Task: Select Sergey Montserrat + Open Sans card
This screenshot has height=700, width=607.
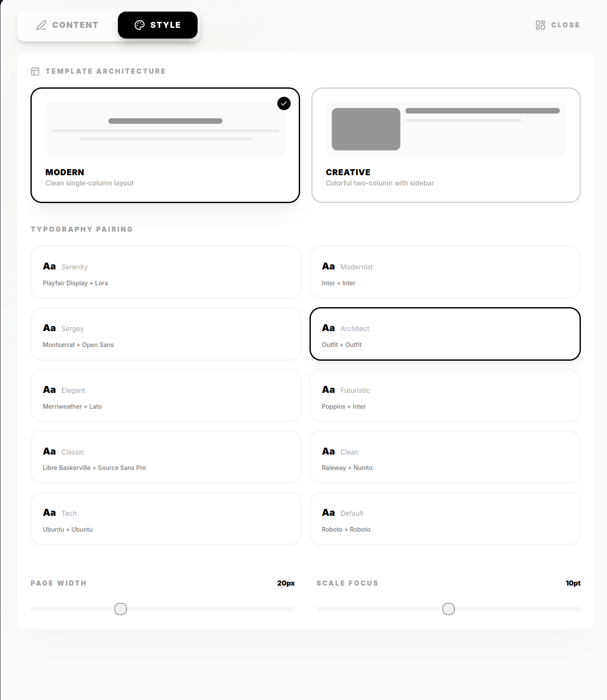Action: (x=166, y=334)
